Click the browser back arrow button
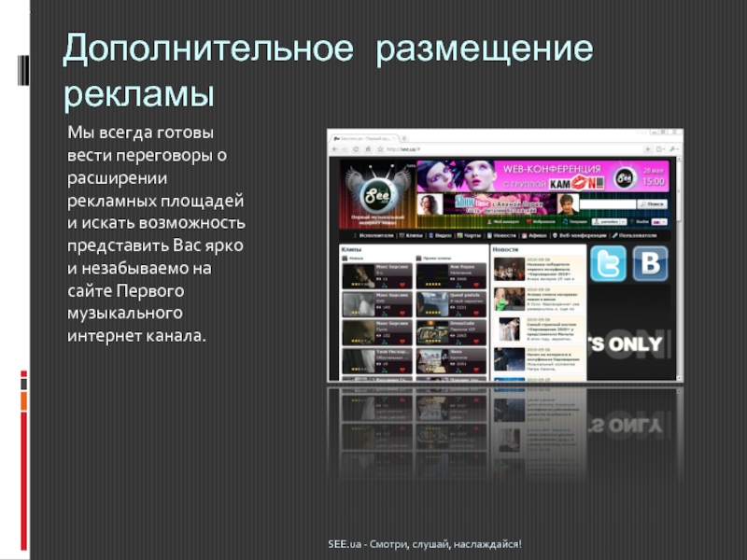 click(x=335, y=149)
